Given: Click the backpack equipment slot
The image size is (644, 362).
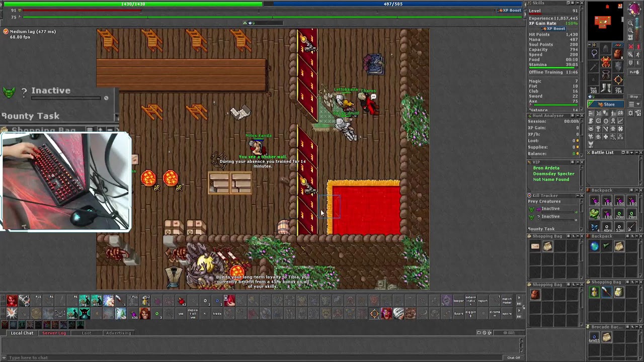Looking at the screenshot, I should coord(618,53).
